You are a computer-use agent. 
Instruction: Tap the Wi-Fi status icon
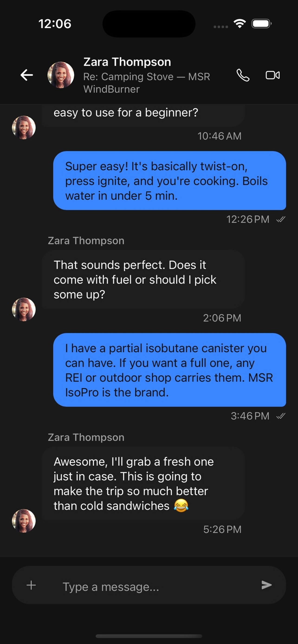point(240,24)
